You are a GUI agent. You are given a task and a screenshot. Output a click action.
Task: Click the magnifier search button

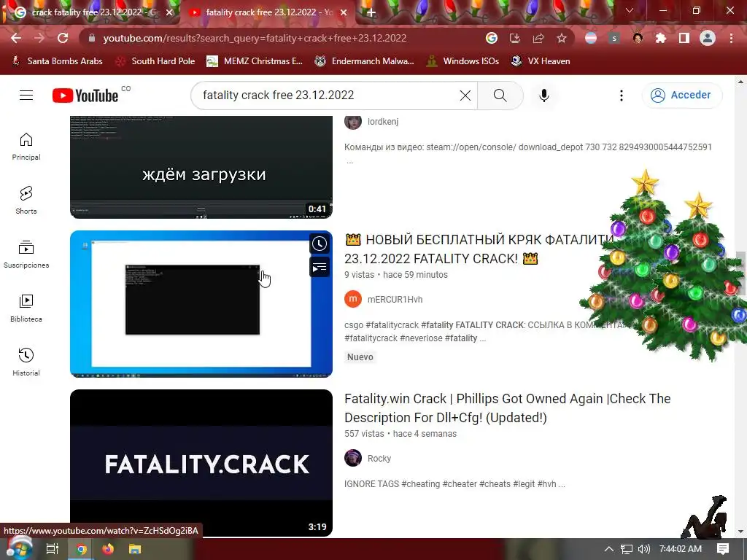point(500,96)
